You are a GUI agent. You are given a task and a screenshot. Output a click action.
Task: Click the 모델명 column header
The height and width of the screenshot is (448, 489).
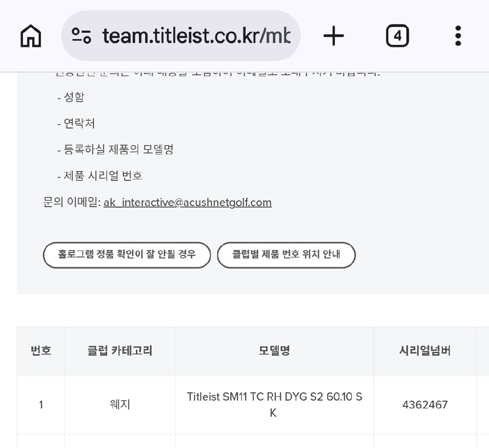(274, 351)
